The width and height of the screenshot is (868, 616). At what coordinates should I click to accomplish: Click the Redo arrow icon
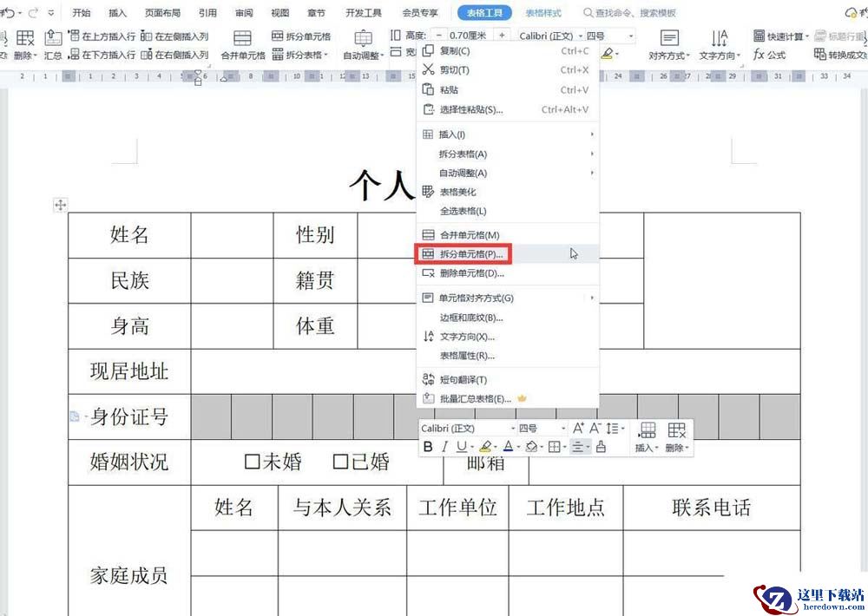pos(33,12)
